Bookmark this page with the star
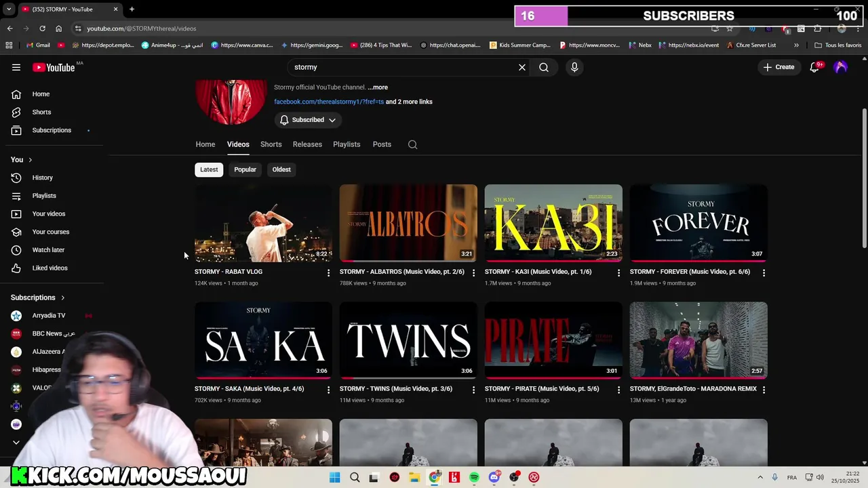The width and height of the screenshot is (868, 488). [x=730, y=28]
